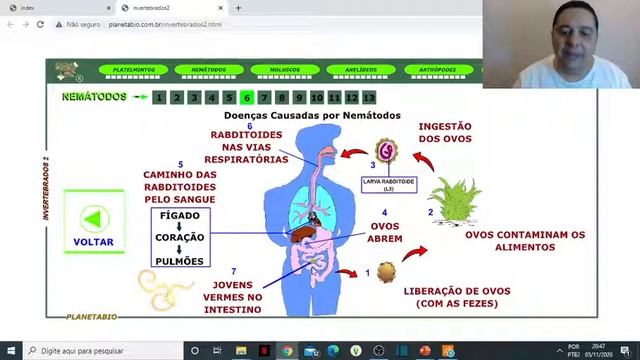This screenshot has width=640, height=360.
Task: Go to Nemátodos page 8
Action: pos(282,98)
